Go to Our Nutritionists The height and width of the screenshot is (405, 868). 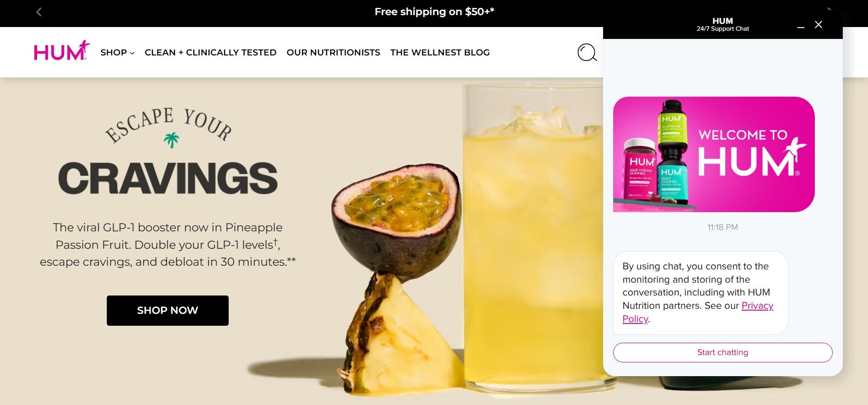click(333, 52)
